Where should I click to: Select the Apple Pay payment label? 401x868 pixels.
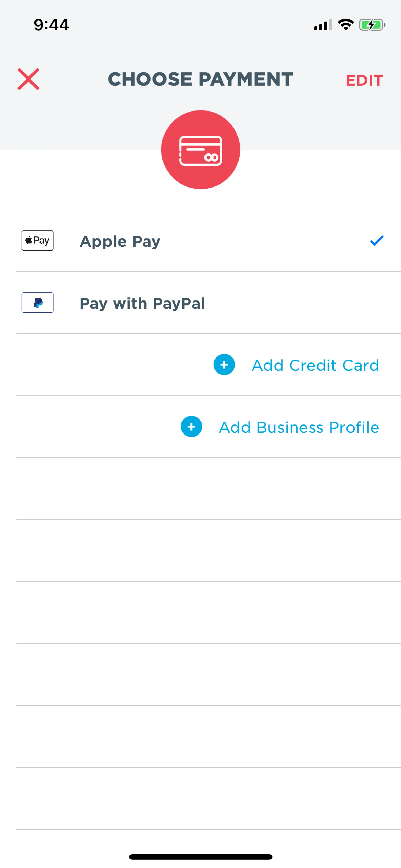pyautogui.click(x=120, y=242)
